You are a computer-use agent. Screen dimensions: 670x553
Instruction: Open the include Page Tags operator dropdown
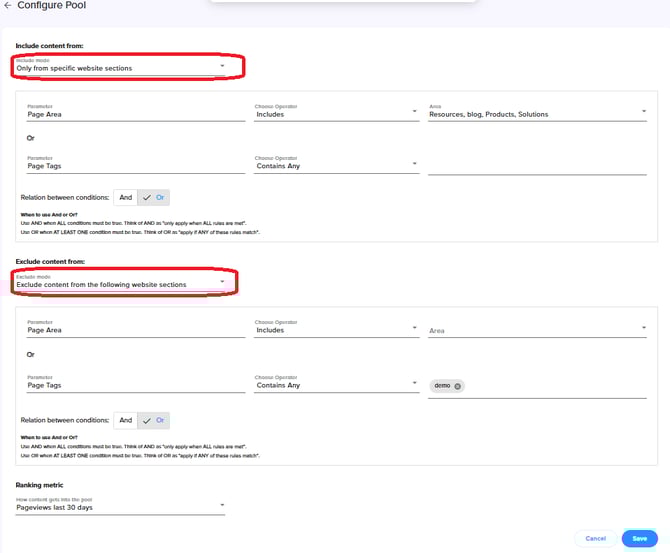pyautogui.click(x=336, y=166)
